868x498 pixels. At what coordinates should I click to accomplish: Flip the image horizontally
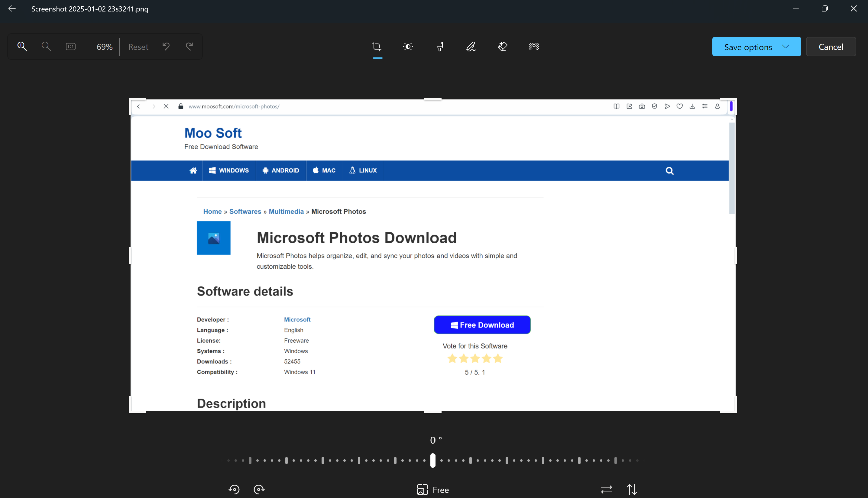tap(606, 490)
